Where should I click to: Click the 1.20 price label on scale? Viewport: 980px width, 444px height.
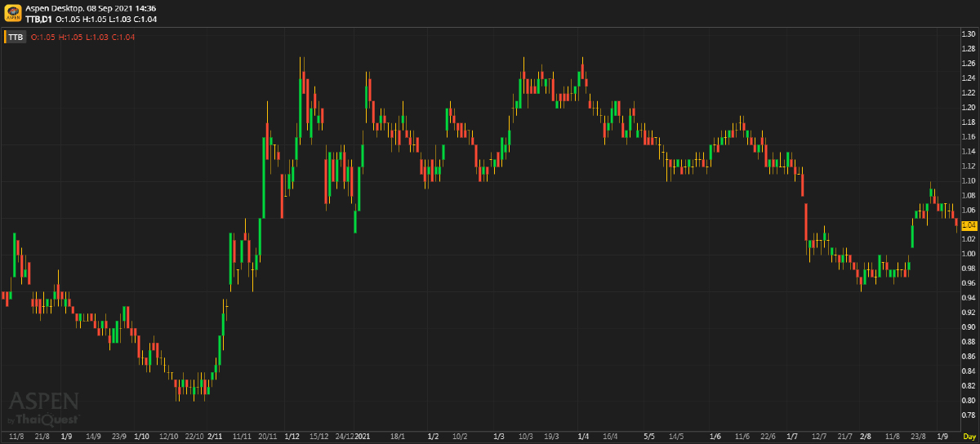969,108
